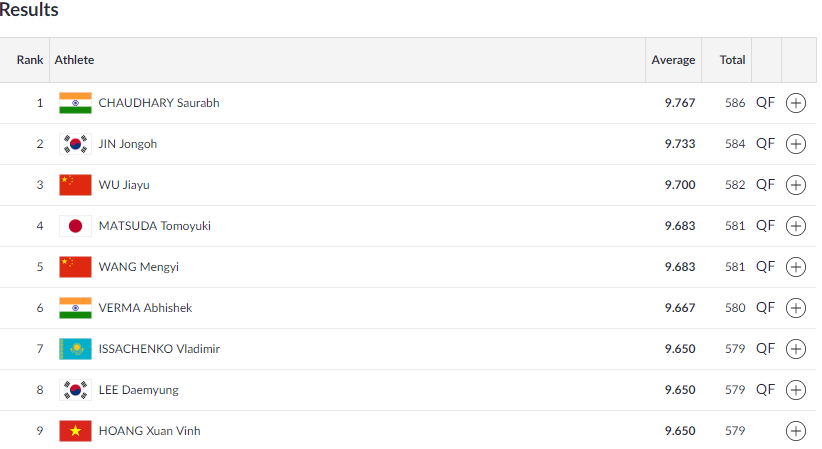Show more for WANG Mengyi

click(795, 267)
